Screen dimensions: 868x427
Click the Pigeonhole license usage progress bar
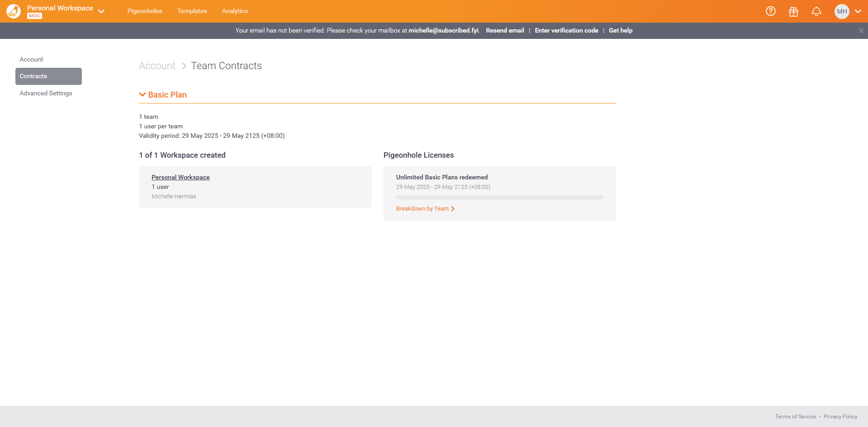[499, 197]
